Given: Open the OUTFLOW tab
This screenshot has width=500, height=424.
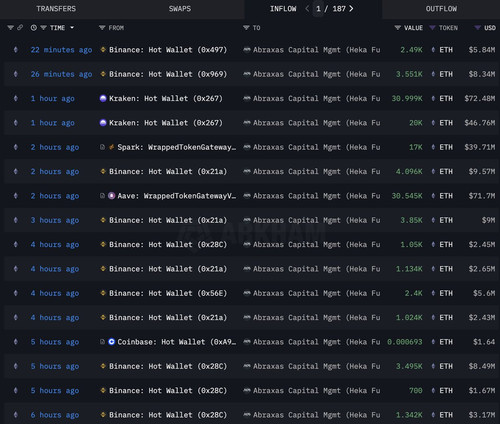Looking at the screenshot, I should pos(441,9).
